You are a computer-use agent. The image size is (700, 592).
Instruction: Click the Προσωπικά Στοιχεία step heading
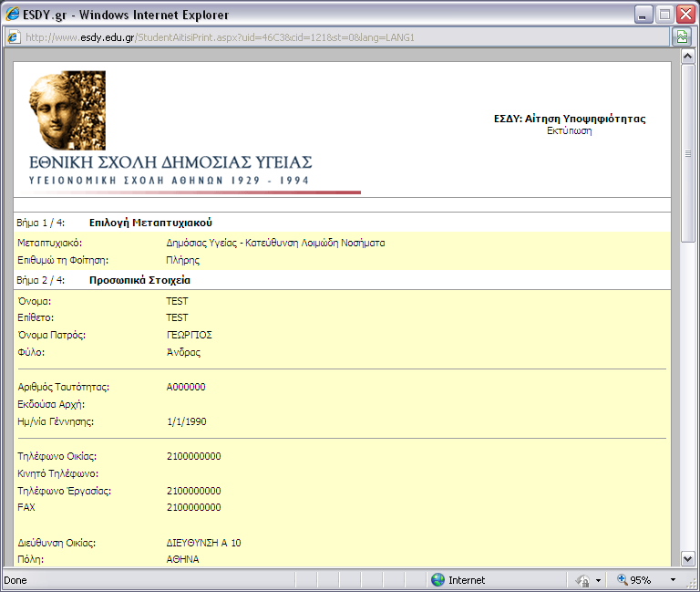[139, 280]
